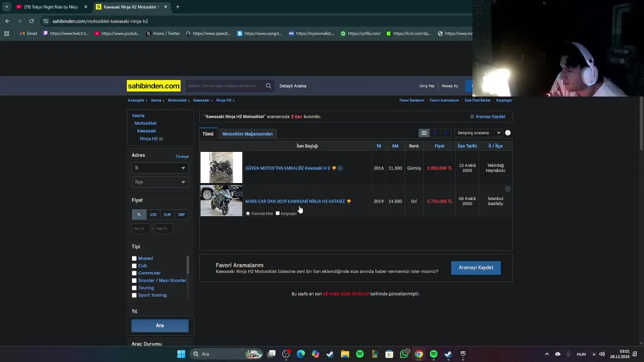Open the GÜVEN MOTOS'TAN EMSALSİZ Kawasaki H 2 listing
The image size is (644, 362).
[288, 168]
